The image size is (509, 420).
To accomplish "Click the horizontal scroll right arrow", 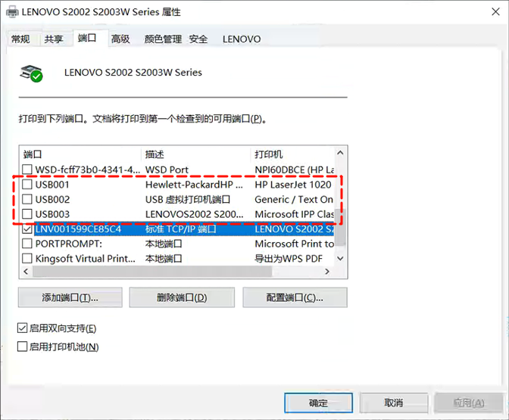I will [x=327, y=272].
